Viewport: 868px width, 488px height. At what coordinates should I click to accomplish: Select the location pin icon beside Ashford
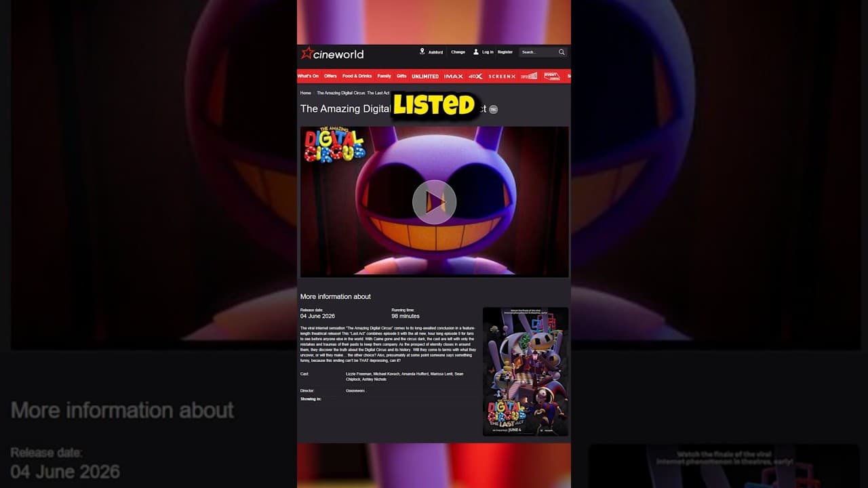(x=422, y=52)
